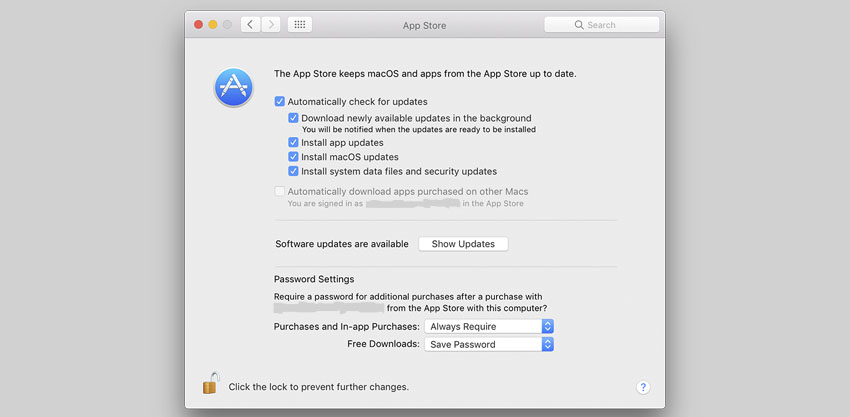850x417 pixels.
Task: Open help with the question mark button
Action: [643, 387]
